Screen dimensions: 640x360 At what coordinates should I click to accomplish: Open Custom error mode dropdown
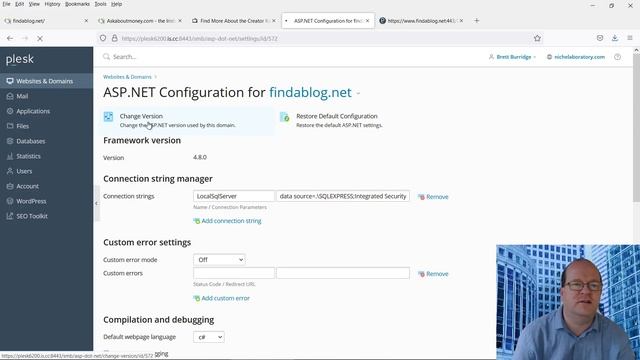tap(219, 260)
